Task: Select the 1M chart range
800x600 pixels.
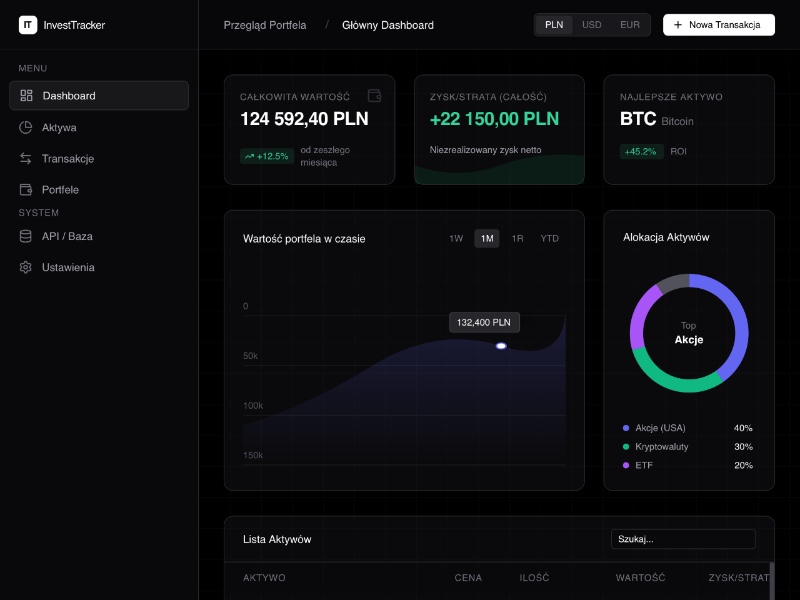Action: click(x=487, y=238)
